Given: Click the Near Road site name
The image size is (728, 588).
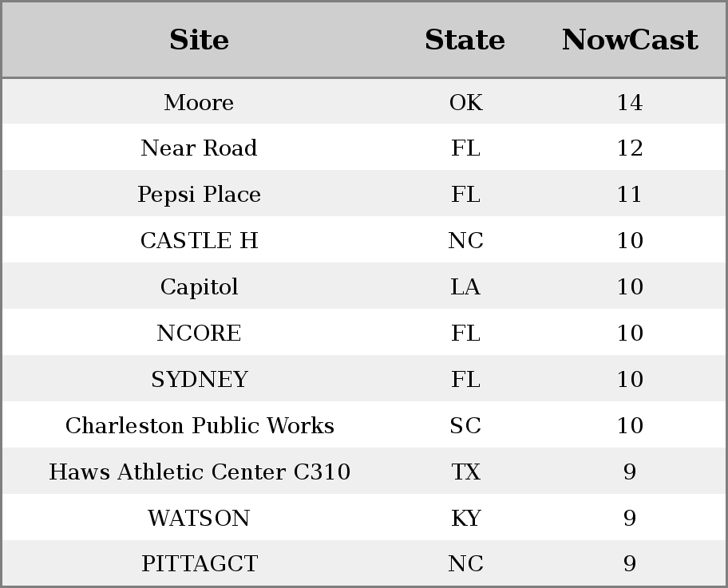Looking at the screenshot, I should point(200,148).
